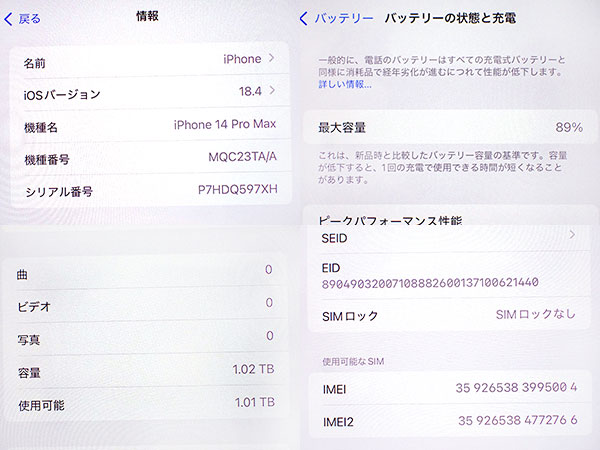Select the 容量 row label
The height and width of the screenshot is (450, 600).
pyautogui.click(x=29, y=373)
